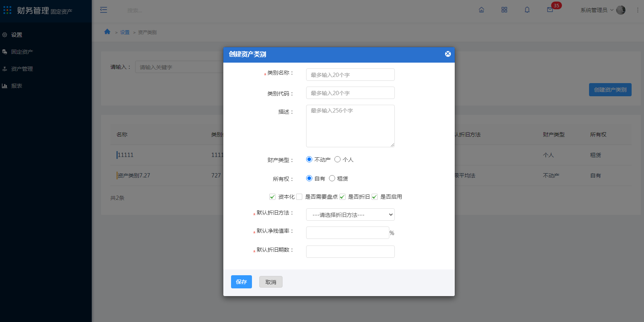Click the 所有权 column header

tap(598, 135)
